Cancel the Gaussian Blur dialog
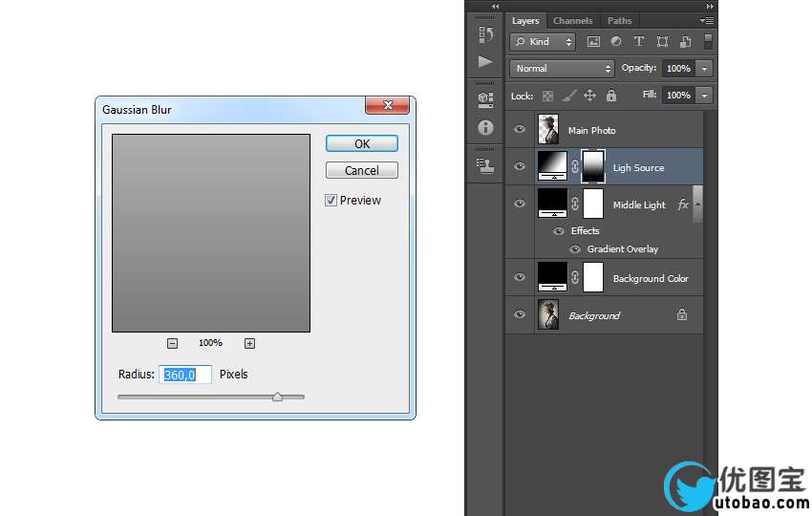 pos(362,170)
